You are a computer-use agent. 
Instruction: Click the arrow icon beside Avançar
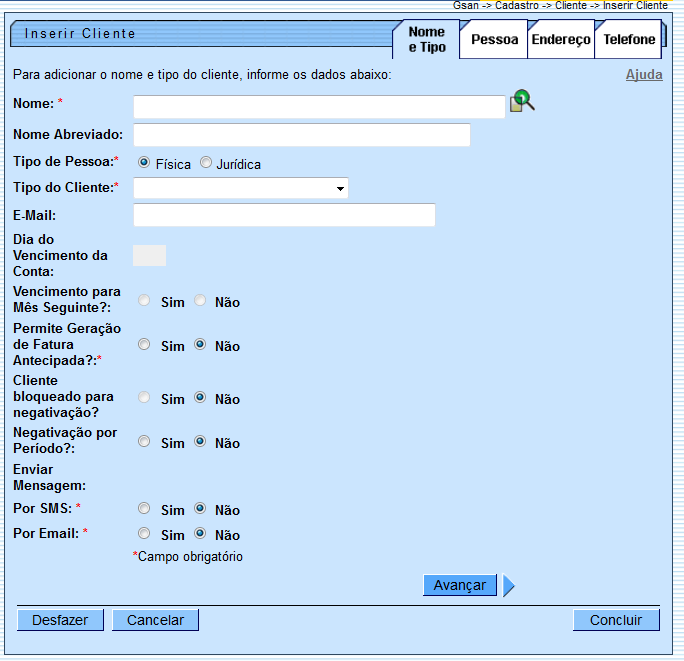coord(509,585)
